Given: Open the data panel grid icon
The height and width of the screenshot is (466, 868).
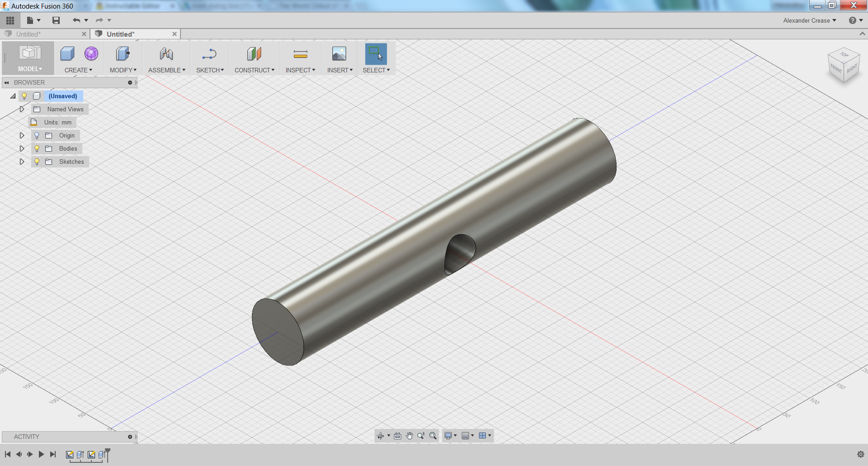Looking at the screenshot, I should [10, 20].
